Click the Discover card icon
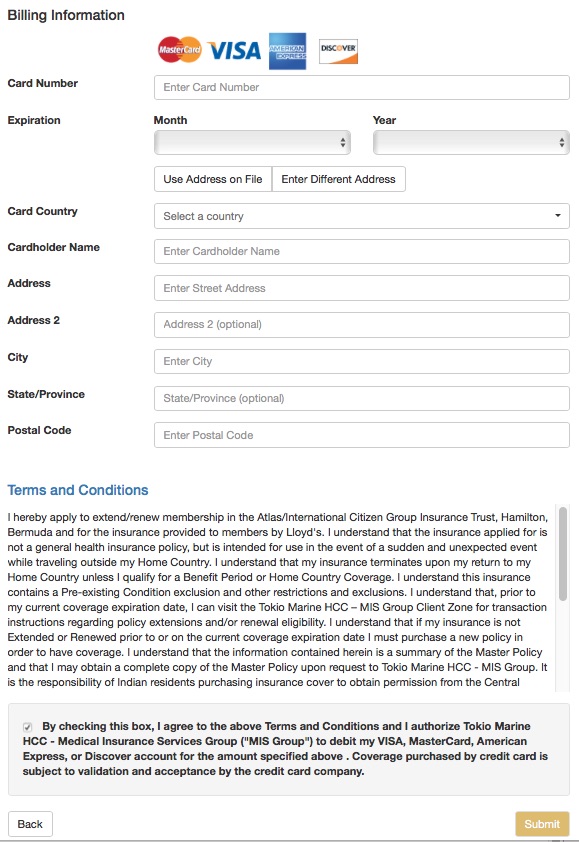579x842 pixels. click(338, 52)
